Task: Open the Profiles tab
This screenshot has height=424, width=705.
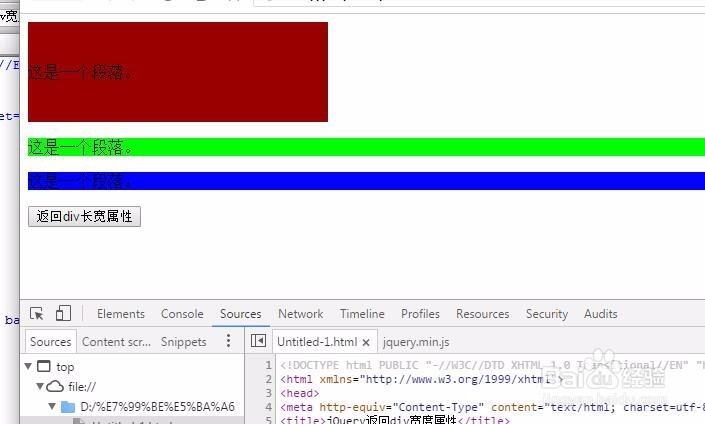Action: (x=420, y=314)
